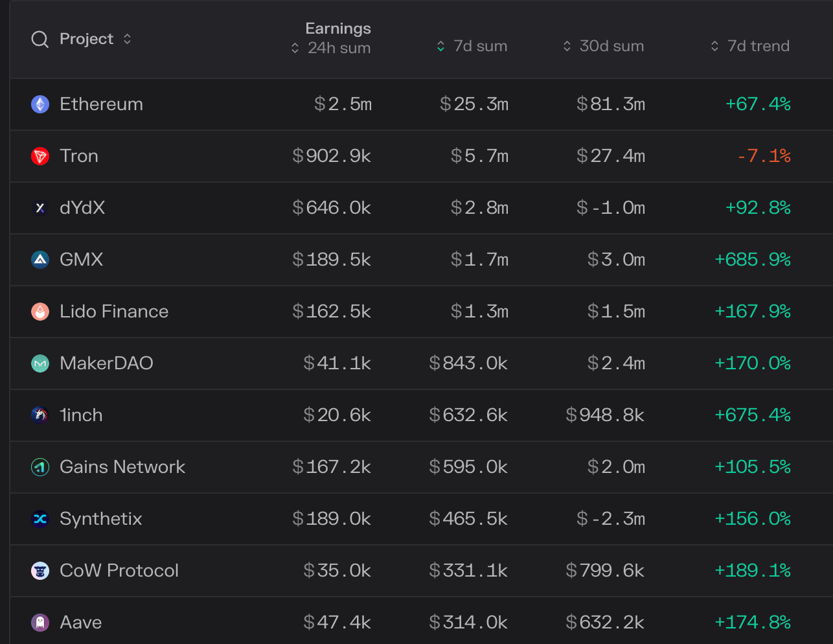Image resolution: width=833 pixels, height=644 pixels.
Task: Click MakerDAO's $843.0k 7d value
Action: tap(468, 363)
